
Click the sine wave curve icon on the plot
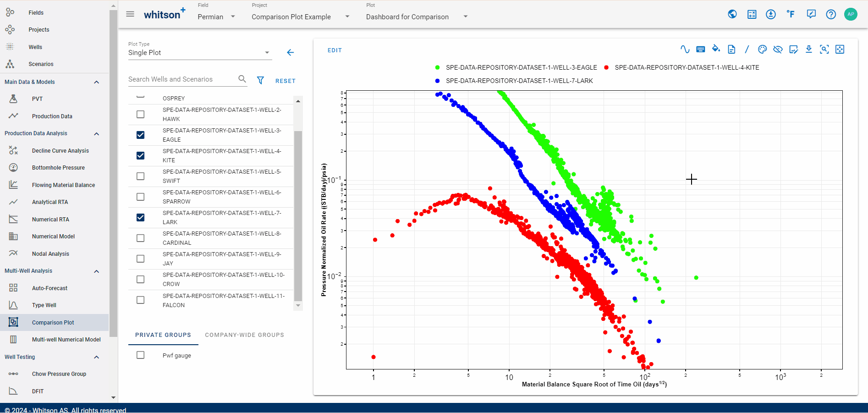tap(685, 50)
